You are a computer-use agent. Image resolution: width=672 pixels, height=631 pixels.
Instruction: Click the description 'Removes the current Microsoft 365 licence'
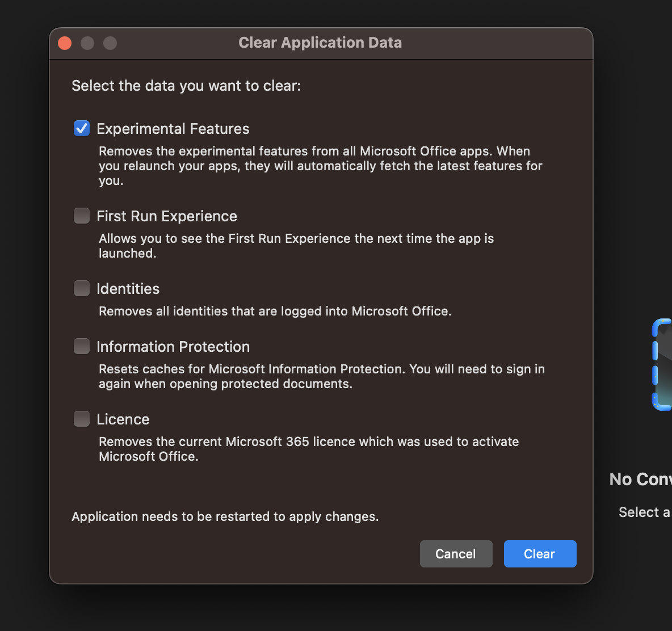coord(309,449)
